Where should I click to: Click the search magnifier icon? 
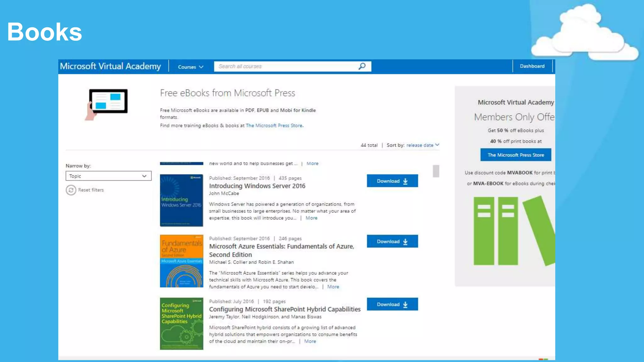point(362,66)
